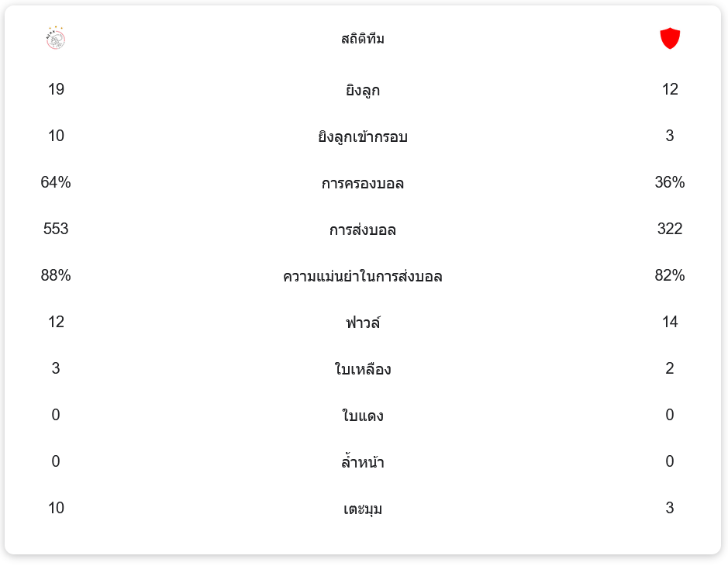728x566 pixels.
Task: Select the ใบเหลือง yellow cards label
Action: [x=363, y=369]
